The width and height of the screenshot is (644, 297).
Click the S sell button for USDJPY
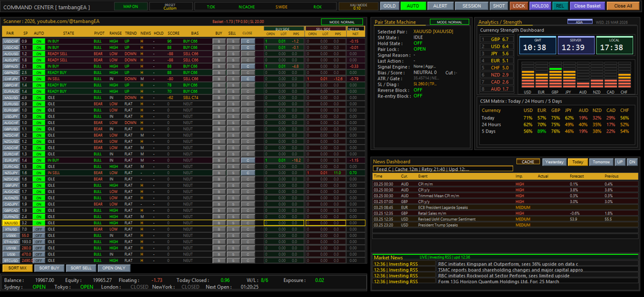click(x=232, y=116)
